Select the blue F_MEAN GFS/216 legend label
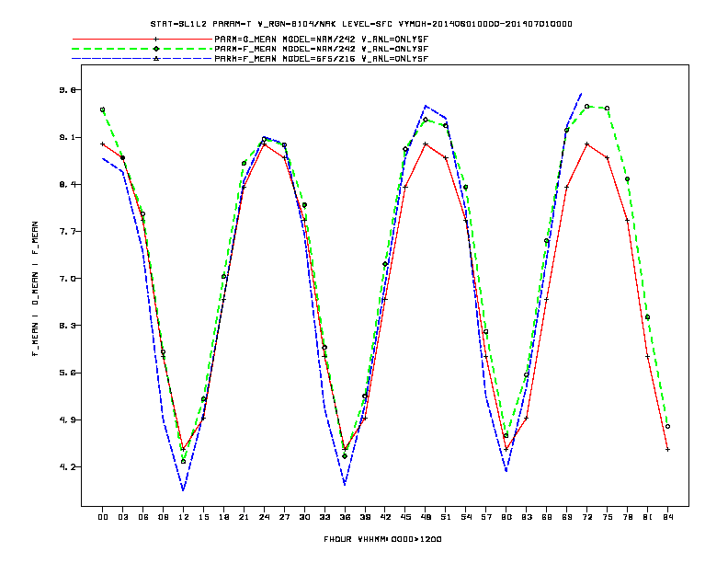 coord(322,59)
